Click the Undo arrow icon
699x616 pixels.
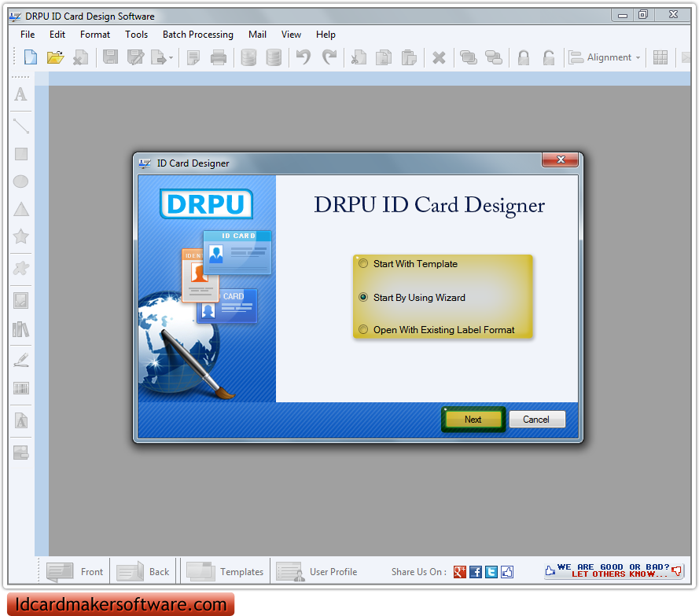(x=304, y=57)
